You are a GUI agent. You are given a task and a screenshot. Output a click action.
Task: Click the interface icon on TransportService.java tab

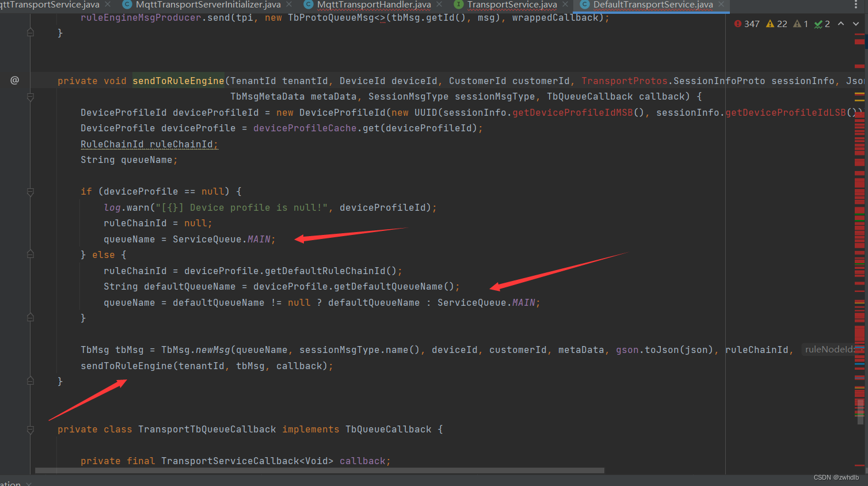[459, 5]
